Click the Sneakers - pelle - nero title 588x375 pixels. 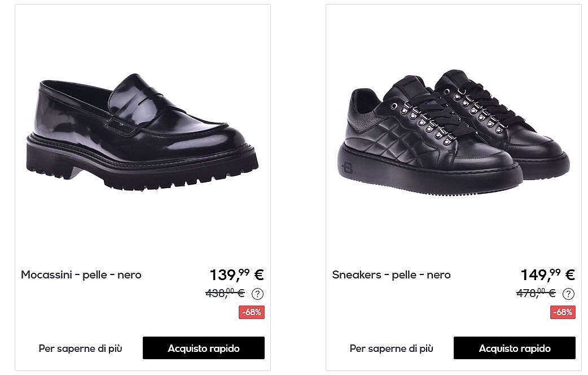click(392, 275)
